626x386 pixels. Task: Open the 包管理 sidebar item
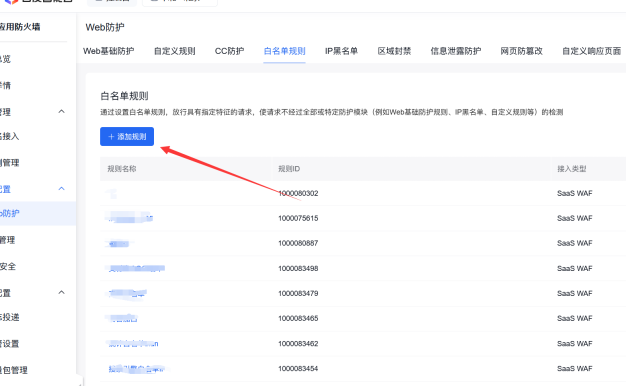coord(14,370)
